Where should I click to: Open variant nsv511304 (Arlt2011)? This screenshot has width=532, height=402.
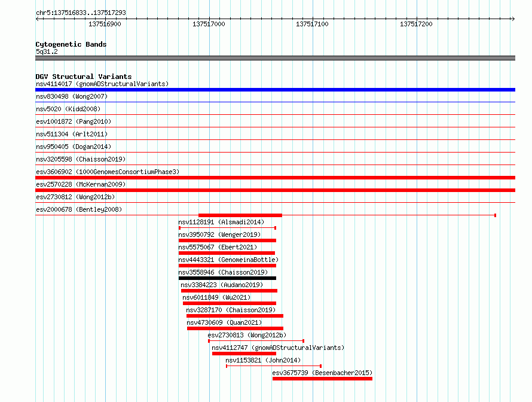[72, 134]
